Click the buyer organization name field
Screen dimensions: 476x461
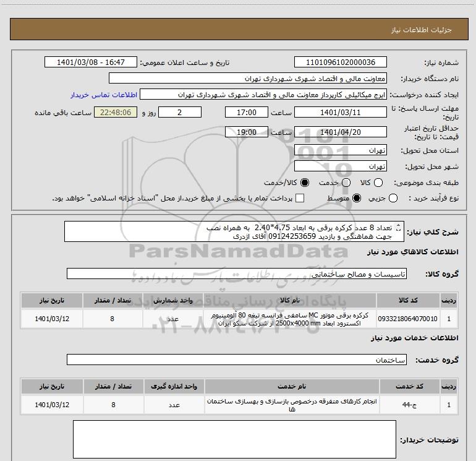click(248, 78)
